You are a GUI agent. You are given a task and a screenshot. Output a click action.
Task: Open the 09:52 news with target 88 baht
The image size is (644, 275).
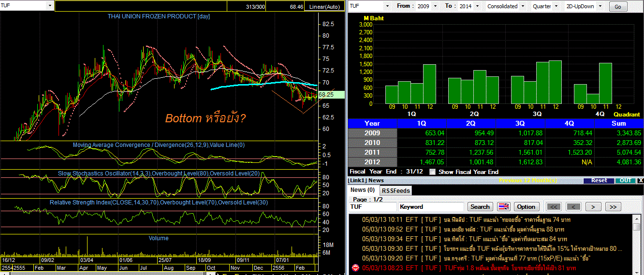coord(463,229)
